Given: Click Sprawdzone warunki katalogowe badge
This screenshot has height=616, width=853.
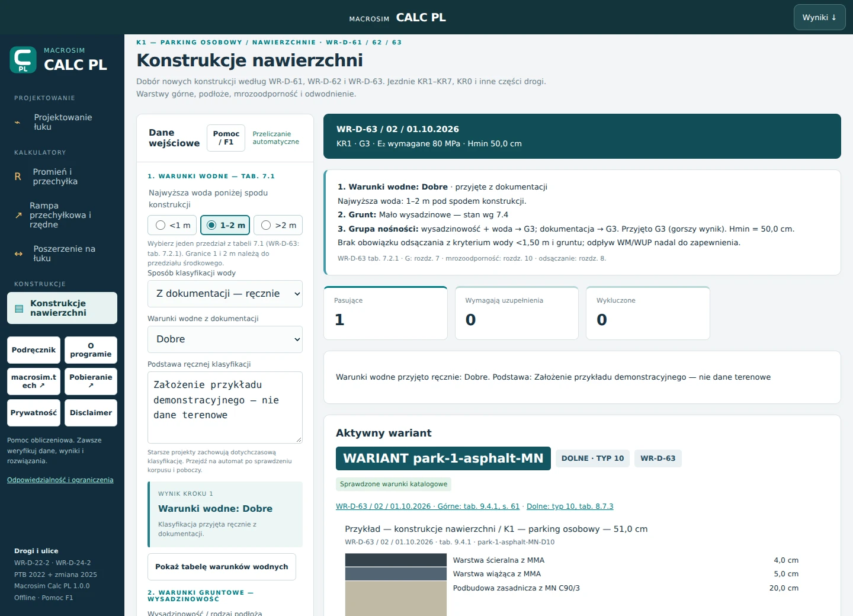Looking at the screenshot, I should [x=393, y=484].
